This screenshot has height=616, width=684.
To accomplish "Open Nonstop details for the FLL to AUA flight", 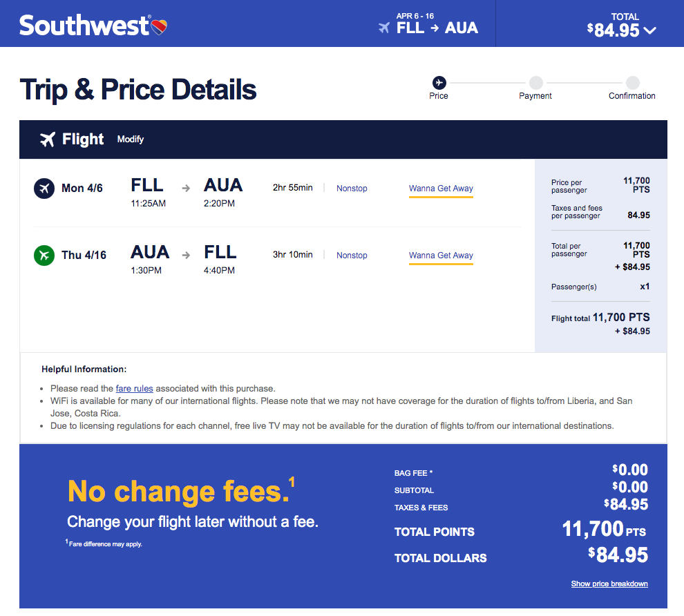I will [352, 189].
